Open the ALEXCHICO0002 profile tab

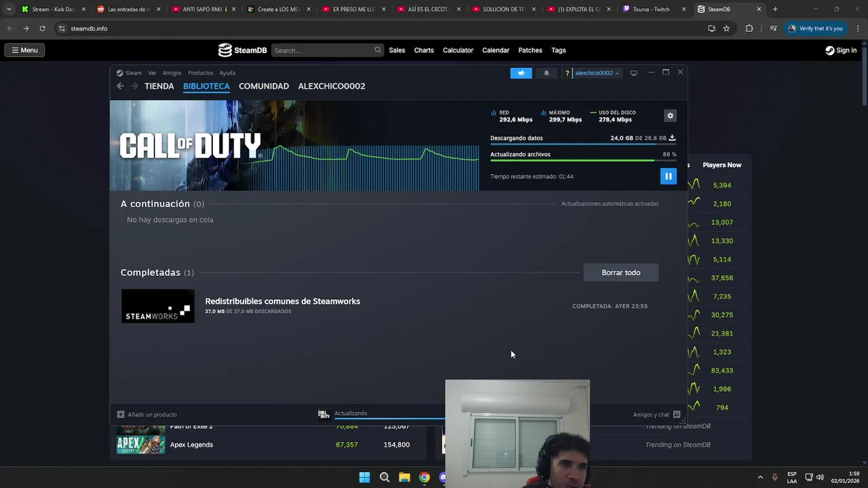tap(332, 86)
